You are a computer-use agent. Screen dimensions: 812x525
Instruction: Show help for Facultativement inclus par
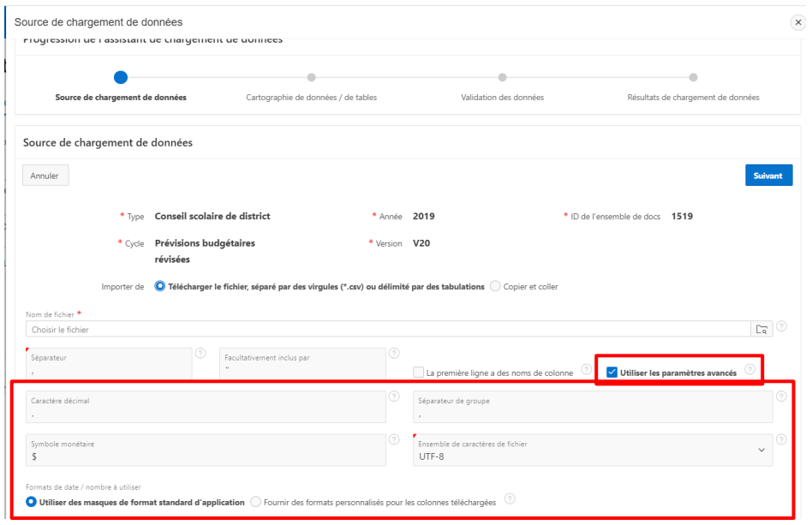coord(394,352)
